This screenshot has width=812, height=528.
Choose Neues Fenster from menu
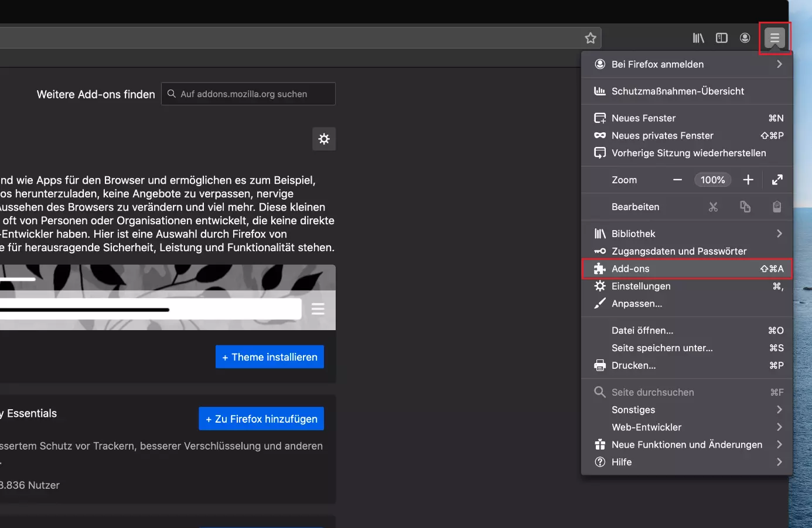pos(687,118)
